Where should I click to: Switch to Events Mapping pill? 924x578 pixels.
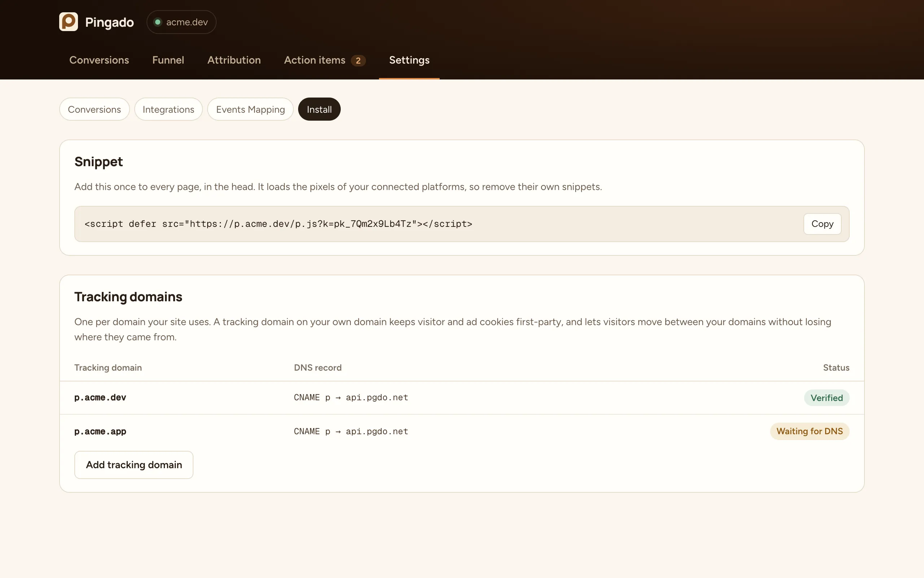[250, 109]
